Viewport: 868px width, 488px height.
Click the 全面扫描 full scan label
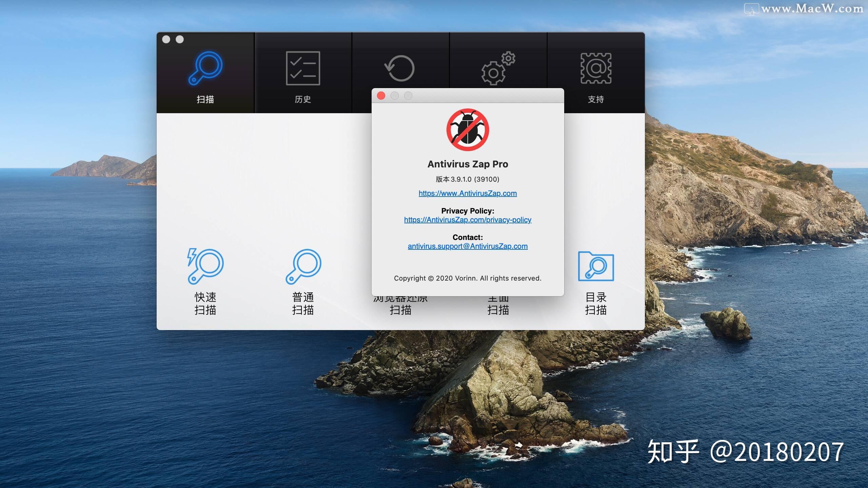pyautogui.click(x=498, y=306)
